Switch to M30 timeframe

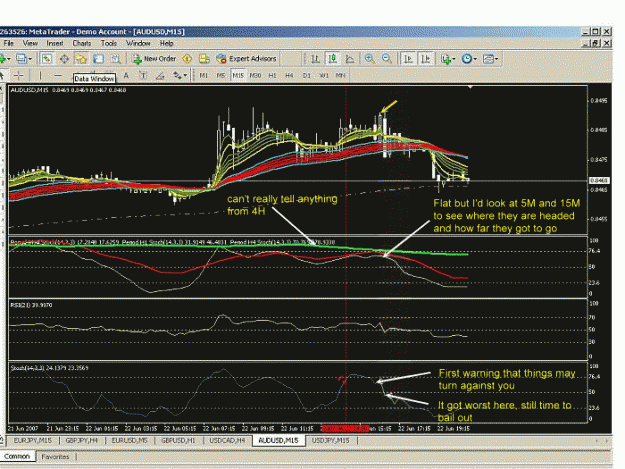255,75
